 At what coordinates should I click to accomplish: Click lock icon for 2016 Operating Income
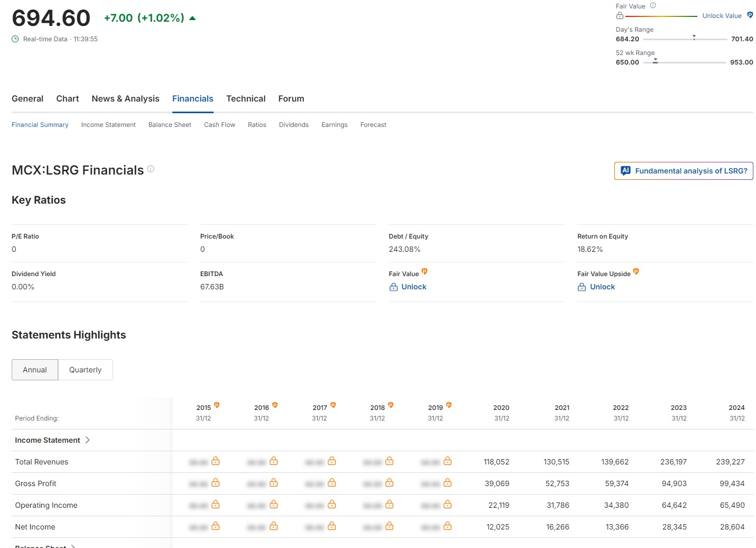pos(274,504)
